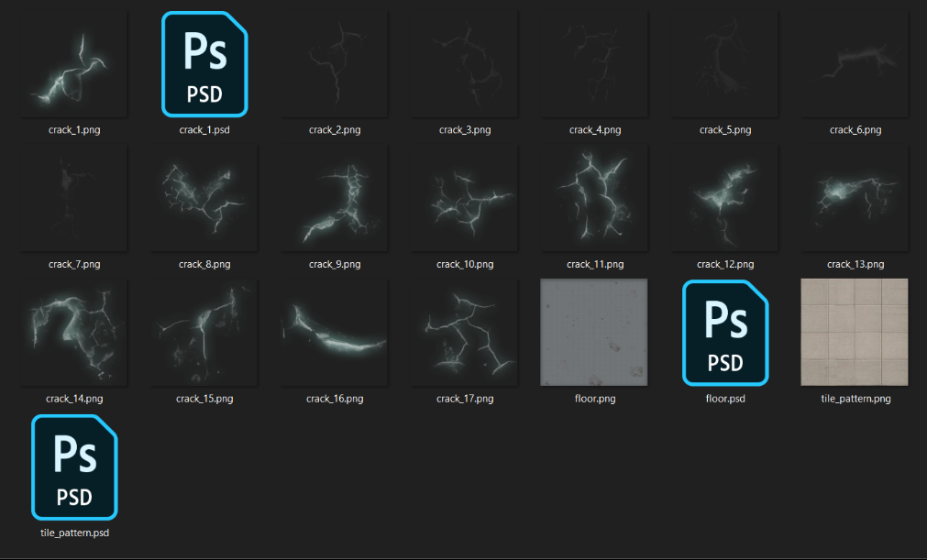Click the file name crack_15.png
This screenshot has width=927, height=560.
tap(204, 399)
